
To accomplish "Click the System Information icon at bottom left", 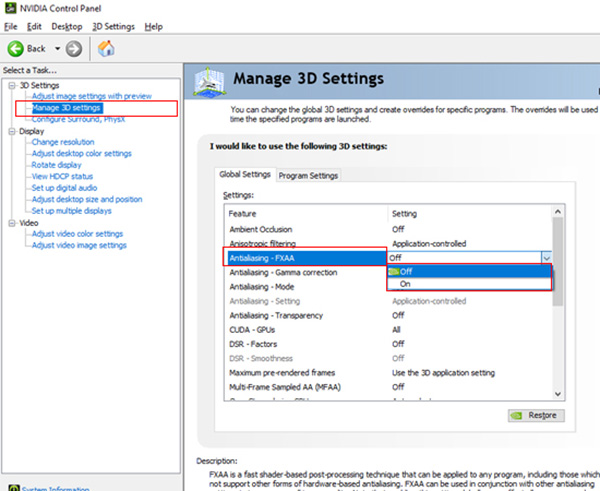I will click(x=12, y=489).
